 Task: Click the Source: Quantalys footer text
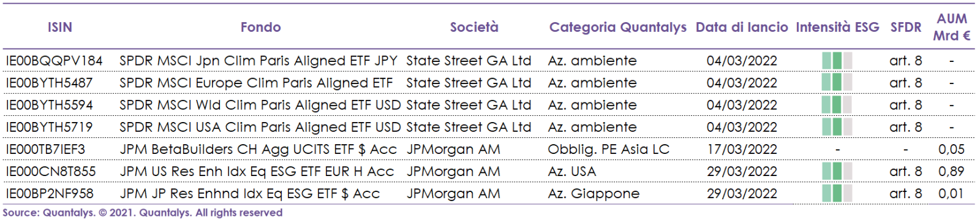(x=143, y=212)
